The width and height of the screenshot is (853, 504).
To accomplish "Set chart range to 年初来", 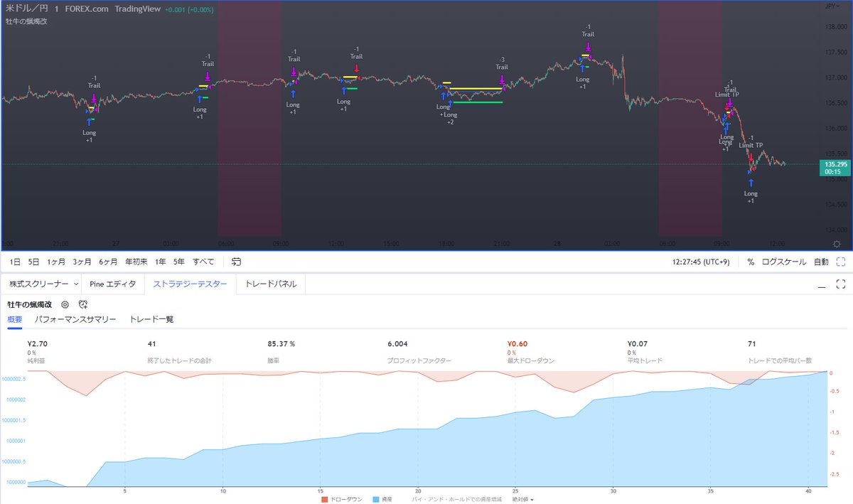I will [136, 262].
